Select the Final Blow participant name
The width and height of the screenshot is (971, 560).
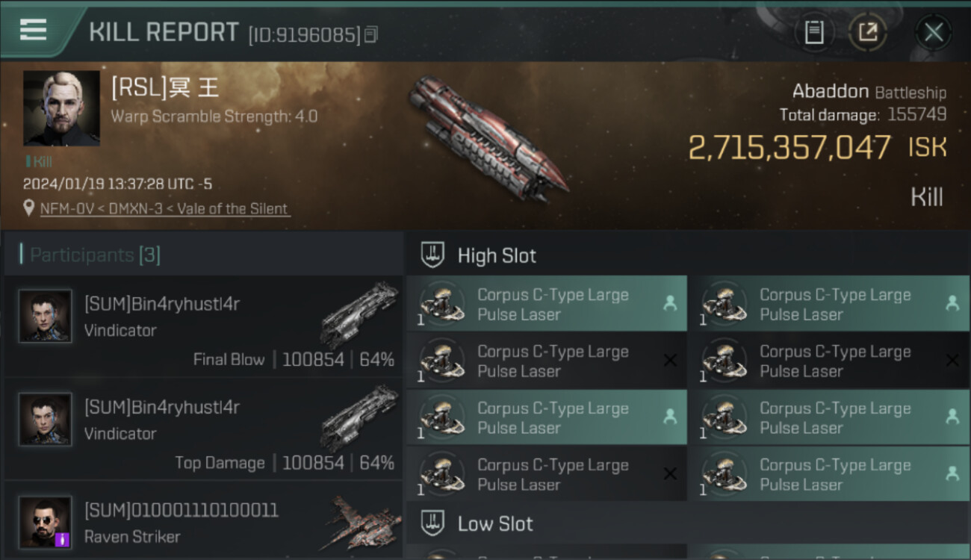point(162,305)
